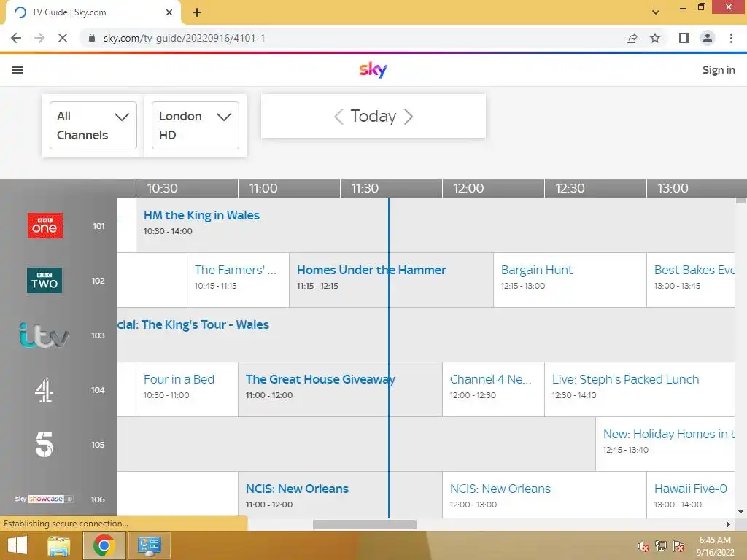The width and height of the screenshot is (747, 560).
Task: Click Sign in link
Action: 719,70
